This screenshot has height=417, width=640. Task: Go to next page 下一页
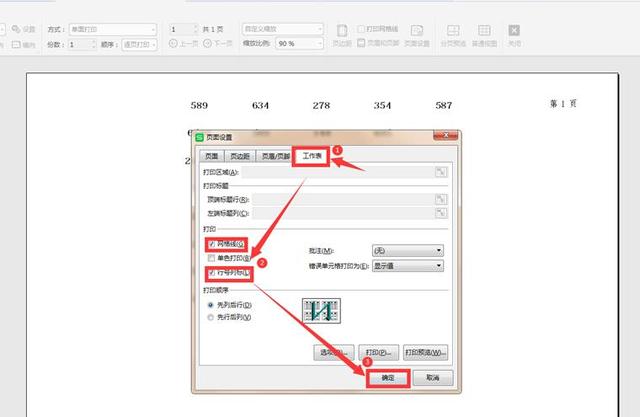point(218,43)
